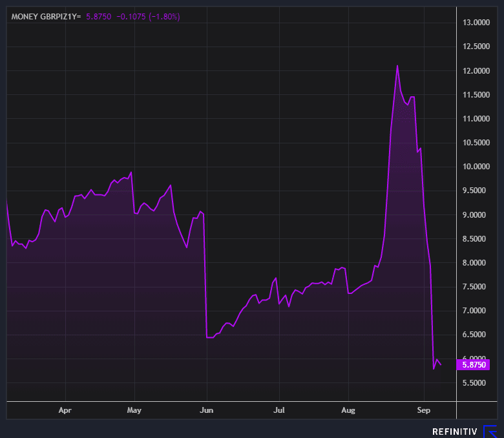The width and height of the screenshot is (504, 438).
Task: Click the purple 5.8750 price tag on the axis
Action: (473, 365)
